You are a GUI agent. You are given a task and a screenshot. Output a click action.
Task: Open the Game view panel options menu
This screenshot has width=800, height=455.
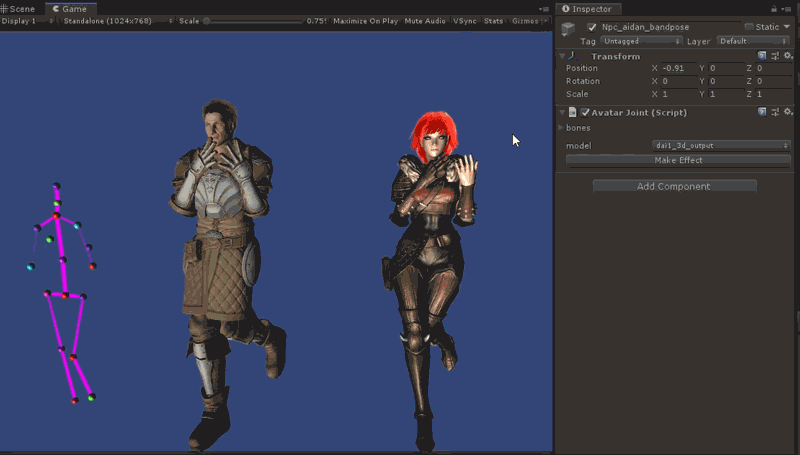(544, 9)
